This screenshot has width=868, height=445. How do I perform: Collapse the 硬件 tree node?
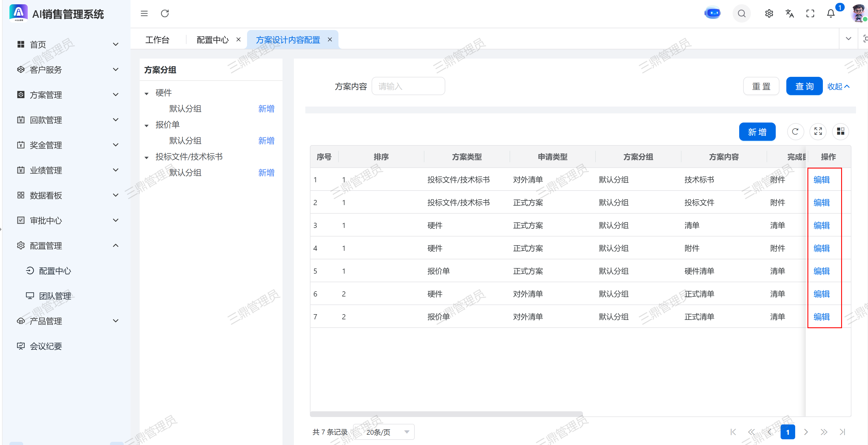[147, 93]
